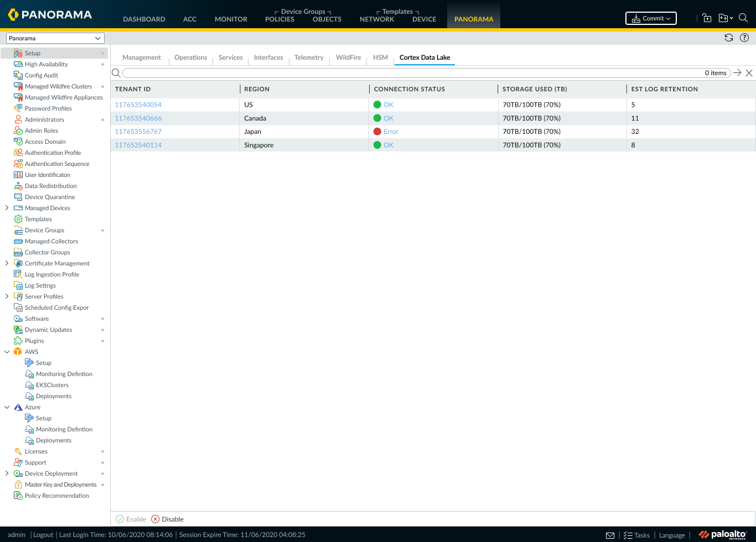Select EKSClusters under AWS
Viewport: 756px width, 542px height.
coord(52,385)
